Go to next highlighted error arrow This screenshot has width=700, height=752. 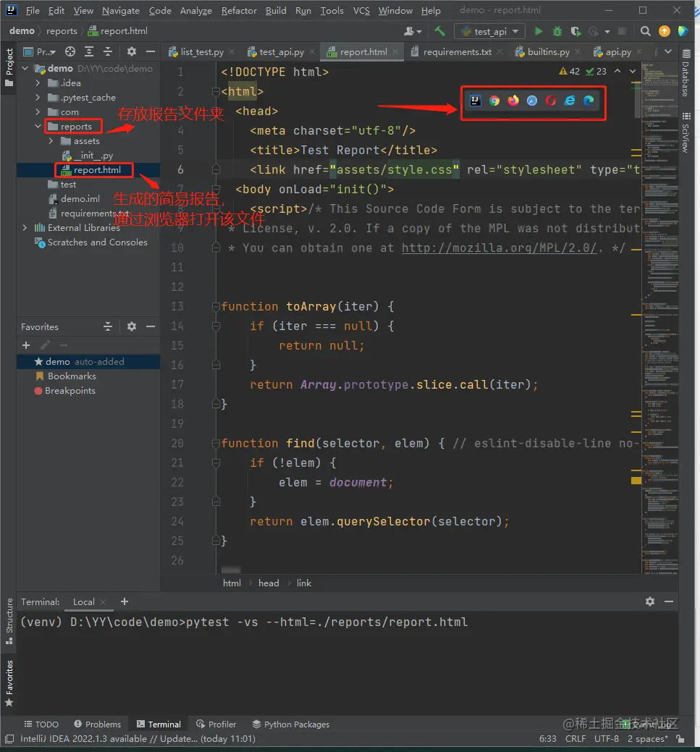point(633,71)
